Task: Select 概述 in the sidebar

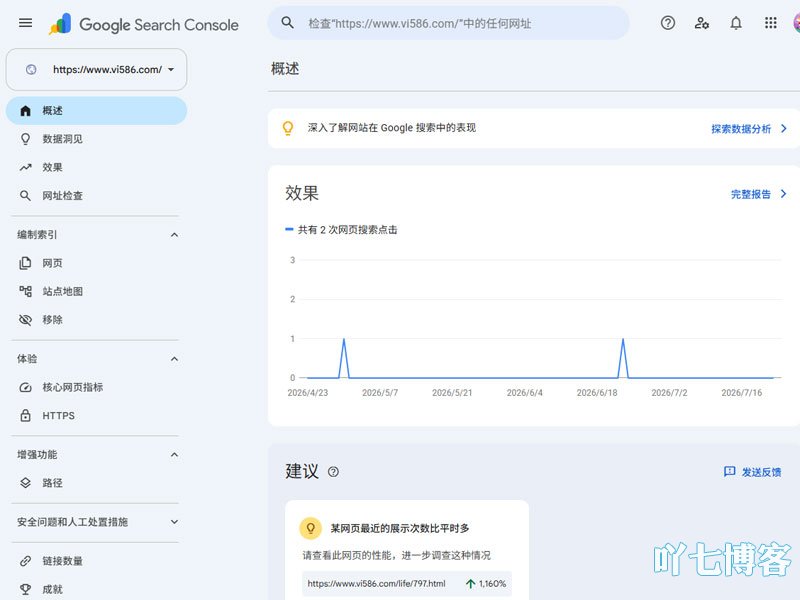Action: click(96, 111)
